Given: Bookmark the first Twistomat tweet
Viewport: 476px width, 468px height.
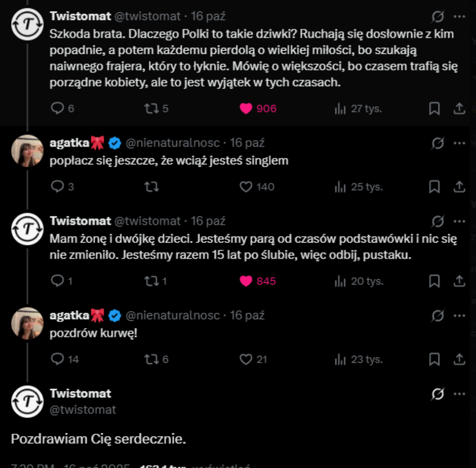Looking at the screenshot, I should click(x=434, y=109).
